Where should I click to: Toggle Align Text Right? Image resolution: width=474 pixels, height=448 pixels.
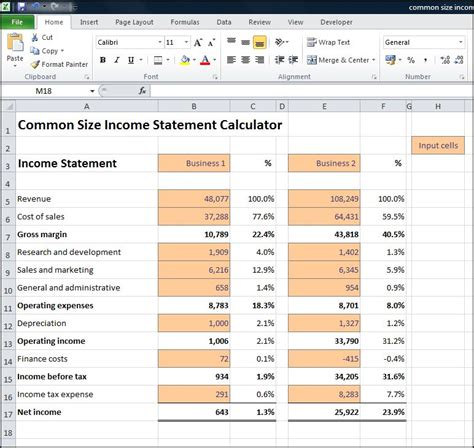tap(259, 60)
